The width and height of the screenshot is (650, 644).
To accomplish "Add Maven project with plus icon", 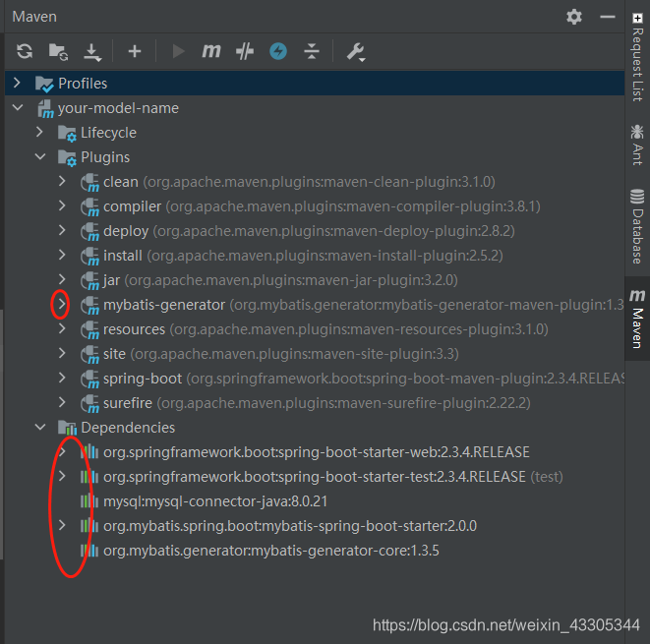I will pyautogui.click(x=135, y=51).
